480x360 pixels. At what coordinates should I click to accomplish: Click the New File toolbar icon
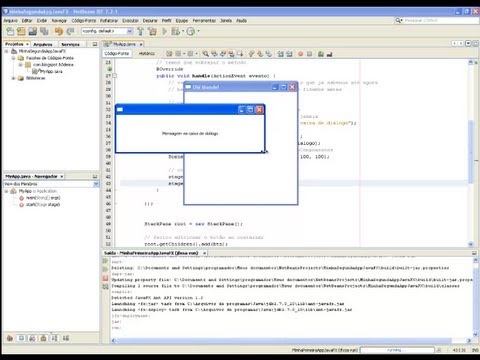(10, 31)
